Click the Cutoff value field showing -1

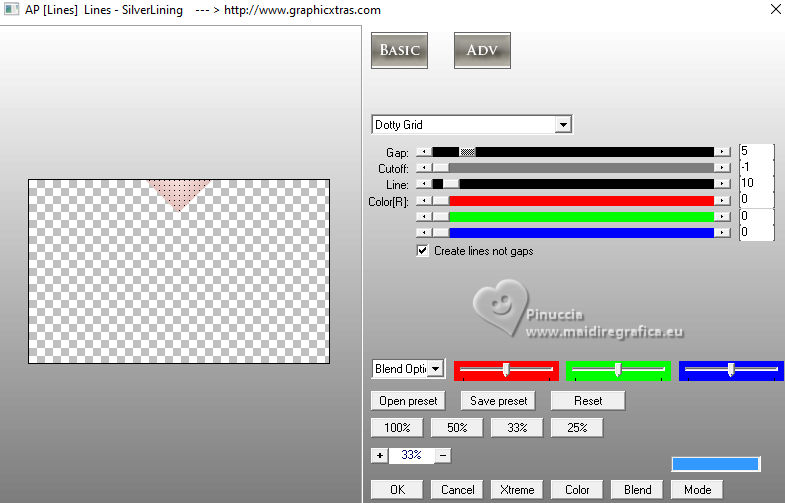click(756, 167)
